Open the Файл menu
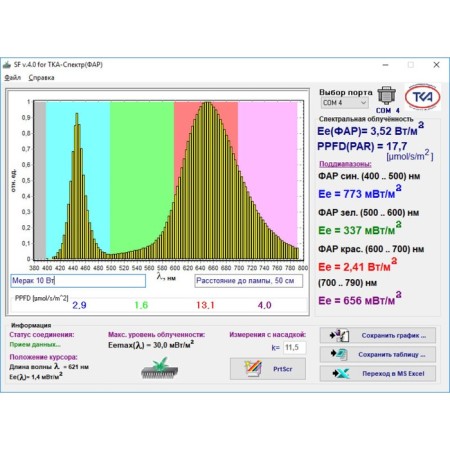This screenshot has height=450, width=450. [12, 78]
